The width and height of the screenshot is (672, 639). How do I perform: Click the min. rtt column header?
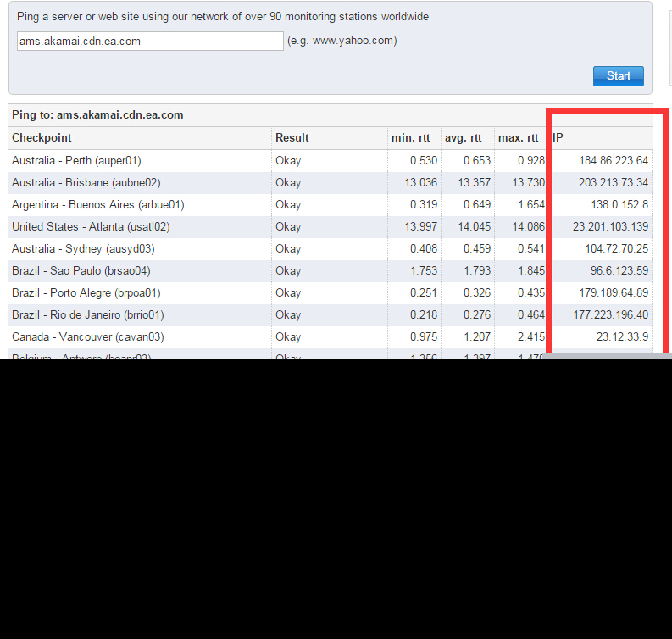click(410, 138)
